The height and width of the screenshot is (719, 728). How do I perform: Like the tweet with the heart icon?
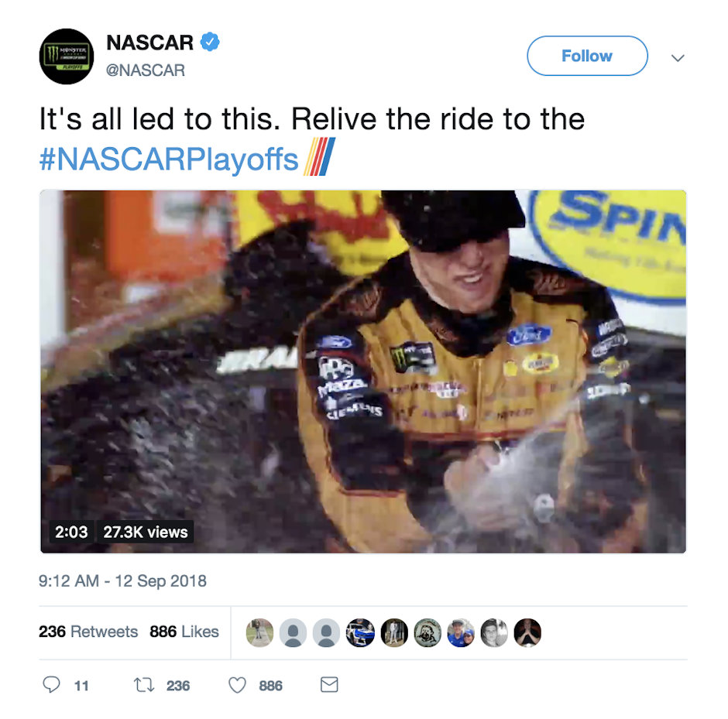point(238,685)
